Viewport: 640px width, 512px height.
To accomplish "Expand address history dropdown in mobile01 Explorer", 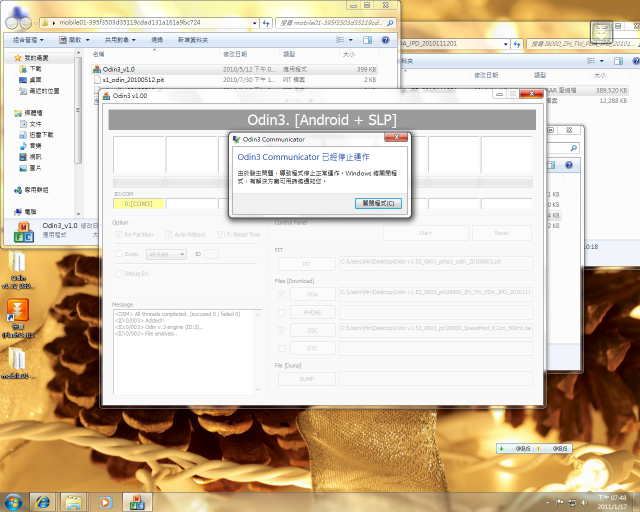I will coord(255,23).
